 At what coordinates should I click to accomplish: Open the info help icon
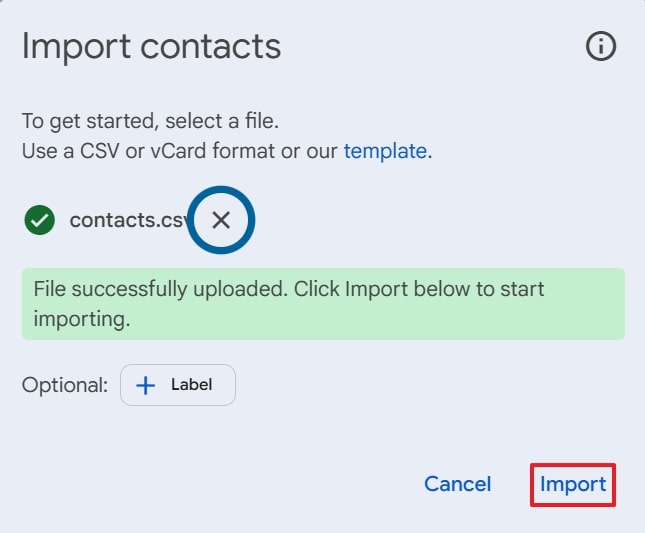(x=600, y=46)
